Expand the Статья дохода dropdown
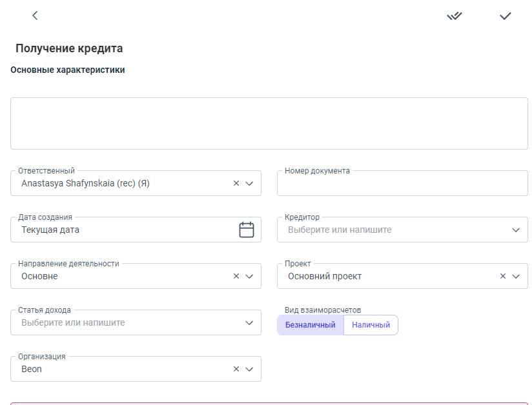 [x=249, y=323]
